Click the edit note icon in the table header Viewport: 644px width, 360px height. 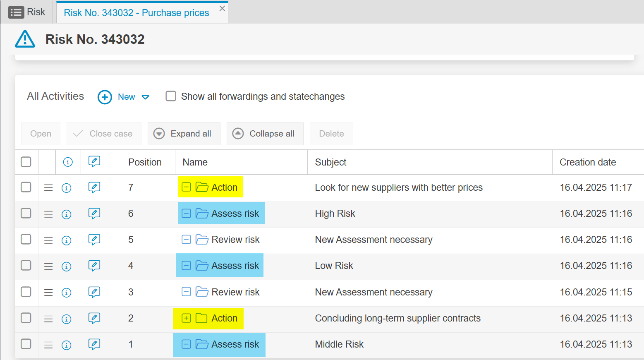pos(94,162)
